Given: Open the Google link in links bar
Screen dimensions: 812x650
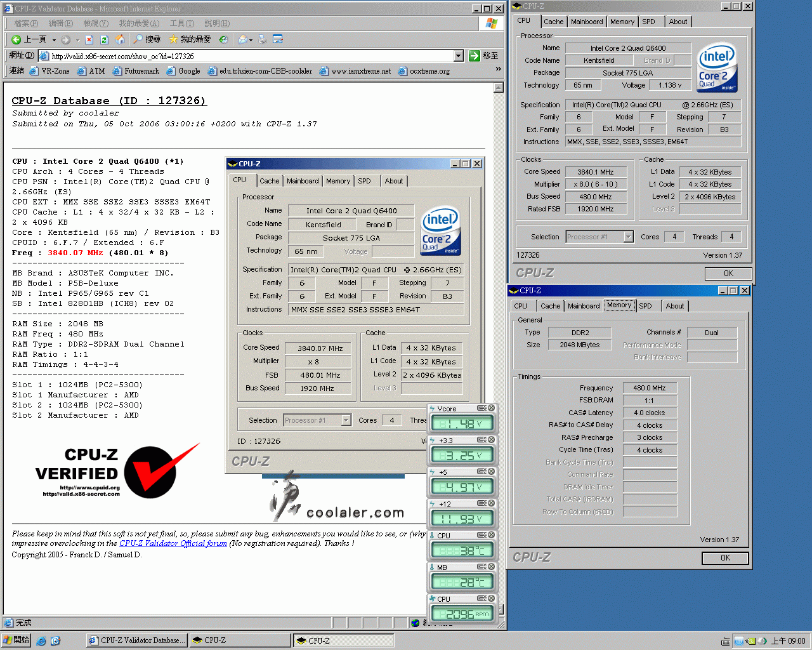Looking at the screenshot, I should pyautogui.click(x=183, y=71).
